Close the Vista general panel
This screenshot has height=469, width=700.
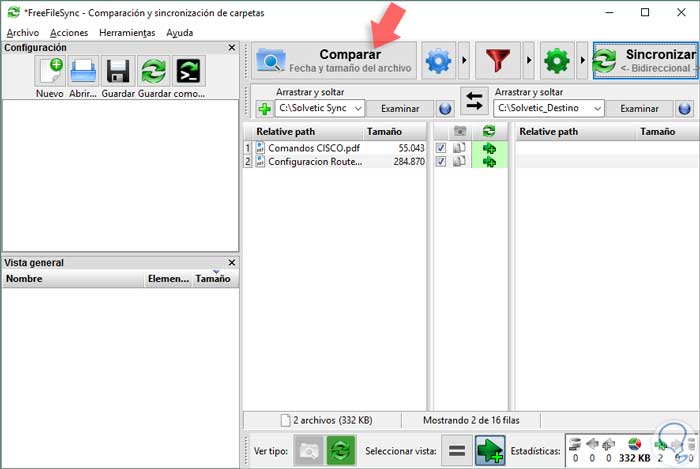coord(232,262)
